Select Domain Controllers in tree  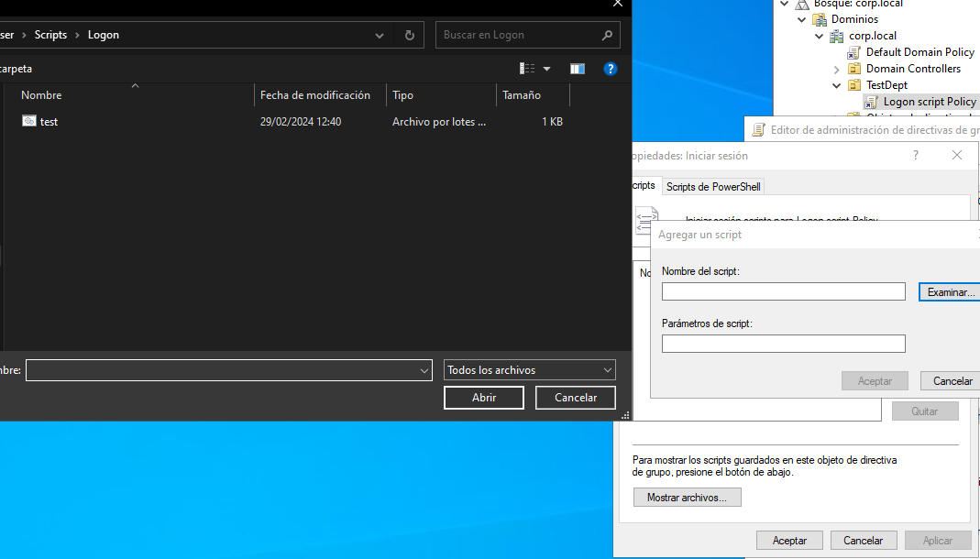pos(913,69)
